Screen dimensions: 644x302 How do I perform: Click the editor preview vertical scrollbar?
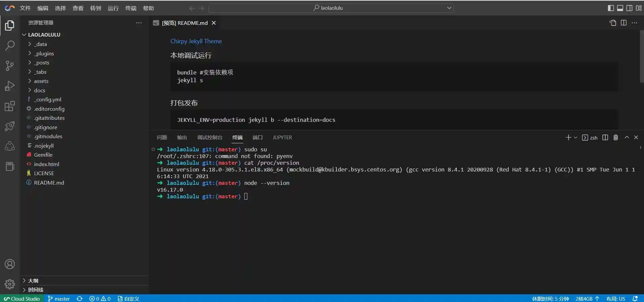click(x=641, y=57)
